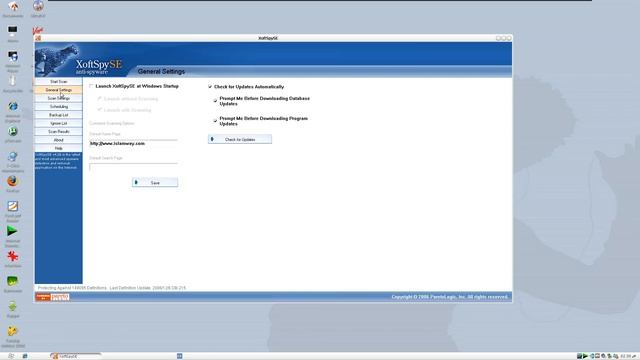Click the taskbar start button
This screenshot has height=360, width=640.
11,356
